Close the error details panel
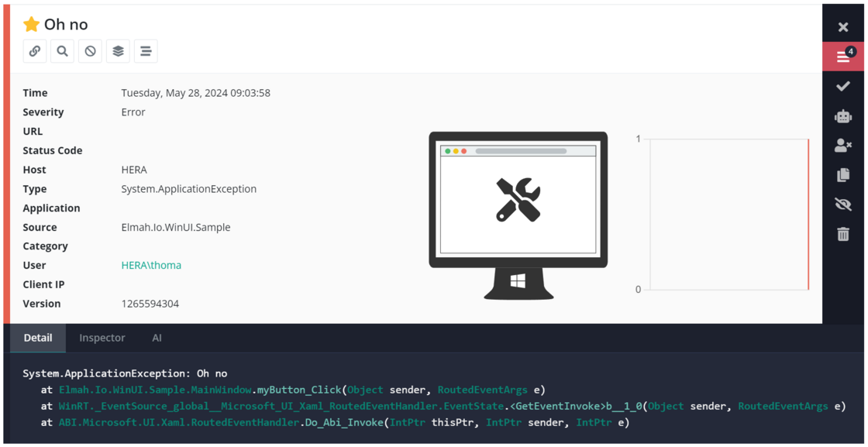 (843, 27)
